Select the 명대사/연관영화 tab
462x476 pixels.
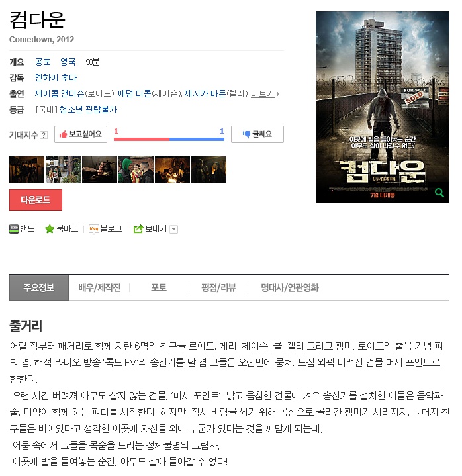(290, 287)
